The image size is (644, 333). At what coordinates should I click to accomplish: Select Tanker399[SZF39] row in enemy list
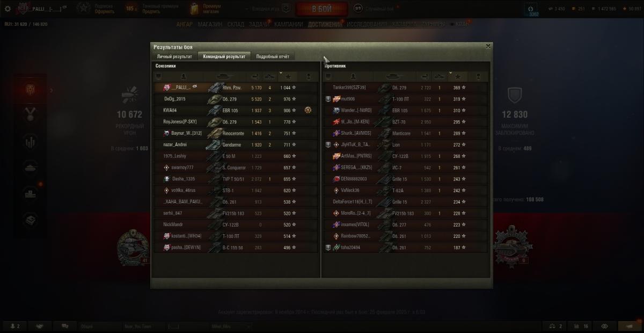406,88
